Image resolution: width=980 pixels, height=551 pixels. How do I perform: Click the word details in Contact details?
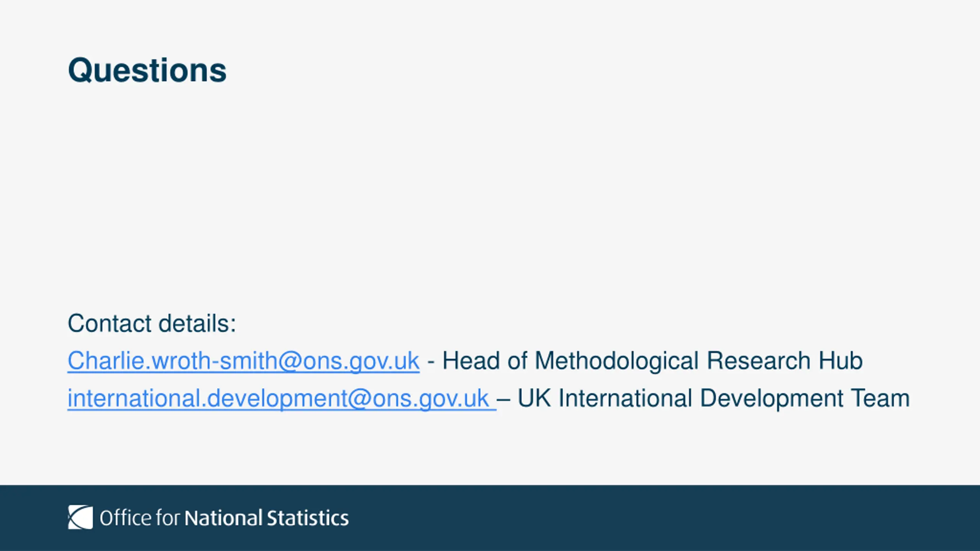[197, 323]
